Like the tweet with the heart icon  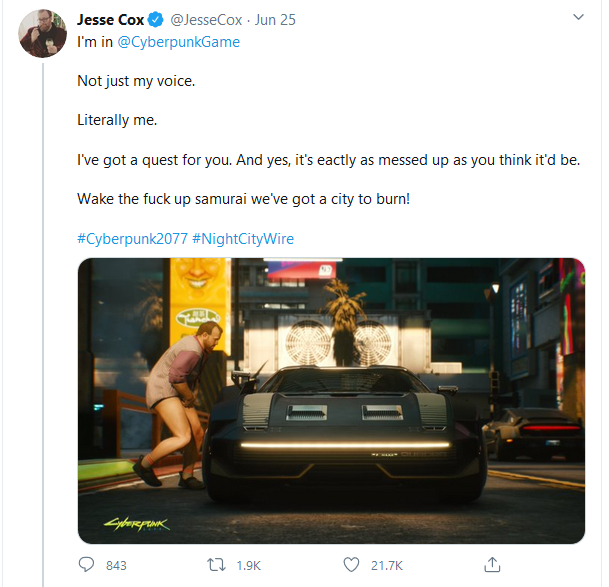351,564
